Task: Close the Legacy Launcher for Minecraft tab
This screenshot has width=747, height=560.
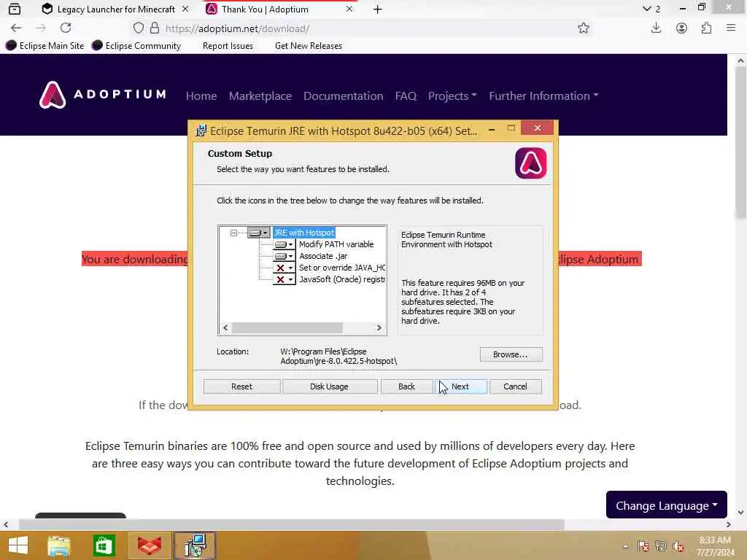Action: coord(185,9)
